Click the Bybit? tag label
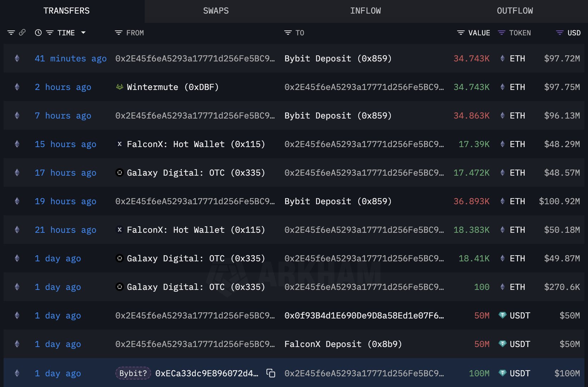588x387 pixels. [133, 373]
